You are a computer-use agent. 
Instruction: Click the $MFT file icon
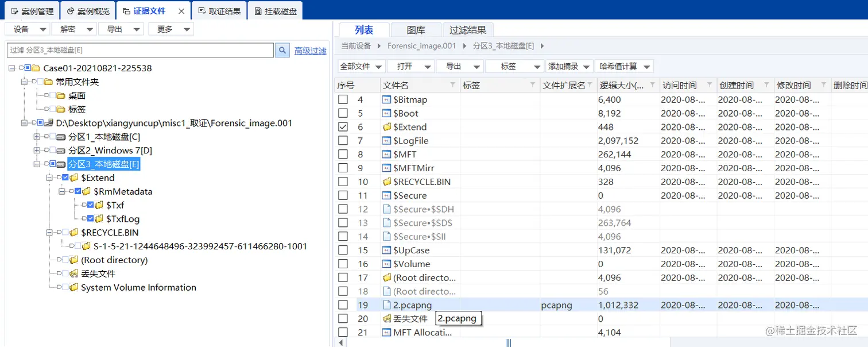(386, 155)
